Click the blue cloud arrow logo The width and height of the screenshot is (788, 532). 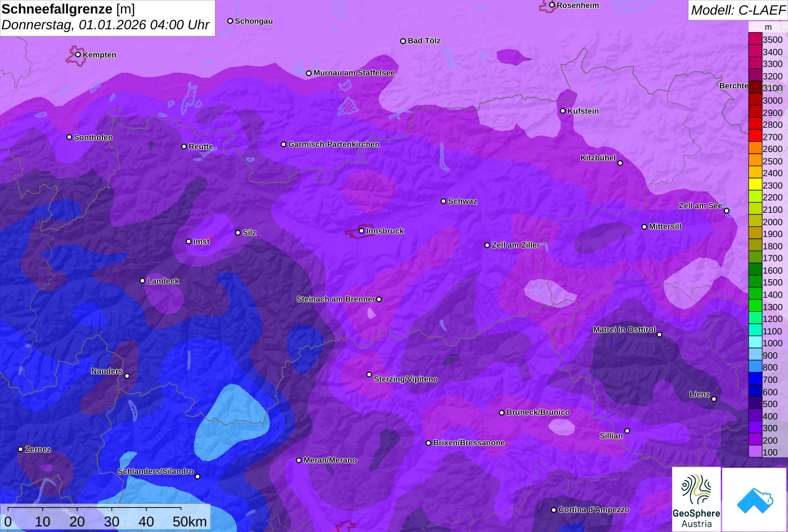coord(755,499)
